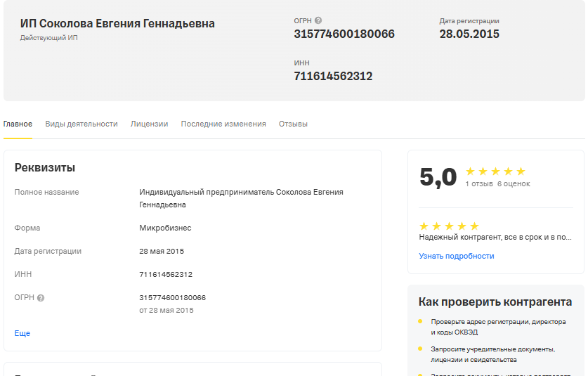Click the heading ИП Соколова Евгения Геннадьевна
Screen dimensions: 588x376
117,24
